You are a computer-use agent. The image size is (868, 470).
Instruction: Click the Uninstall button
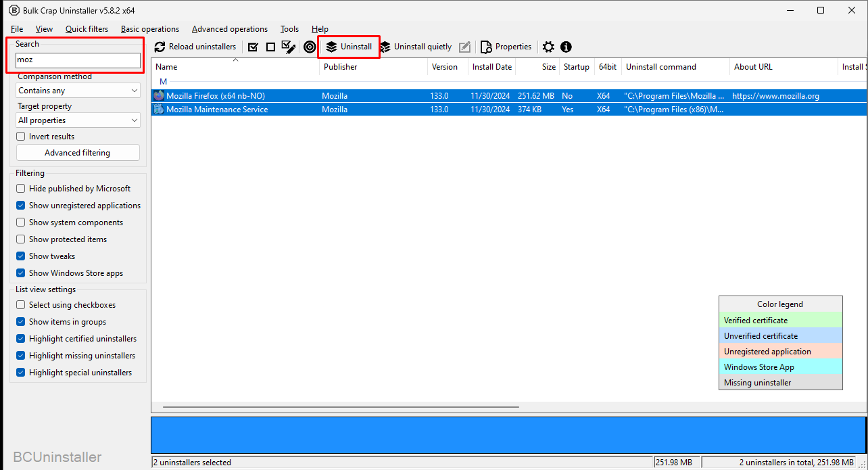point(349,47)
